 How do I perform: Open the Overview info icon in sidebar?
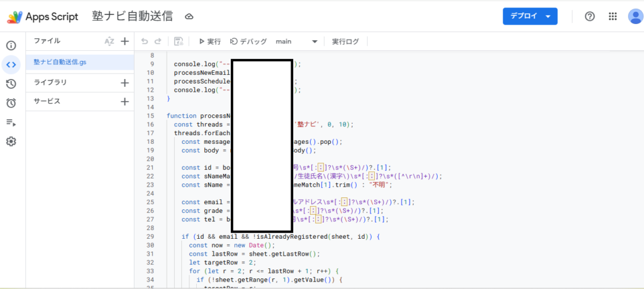click(11, 45)
